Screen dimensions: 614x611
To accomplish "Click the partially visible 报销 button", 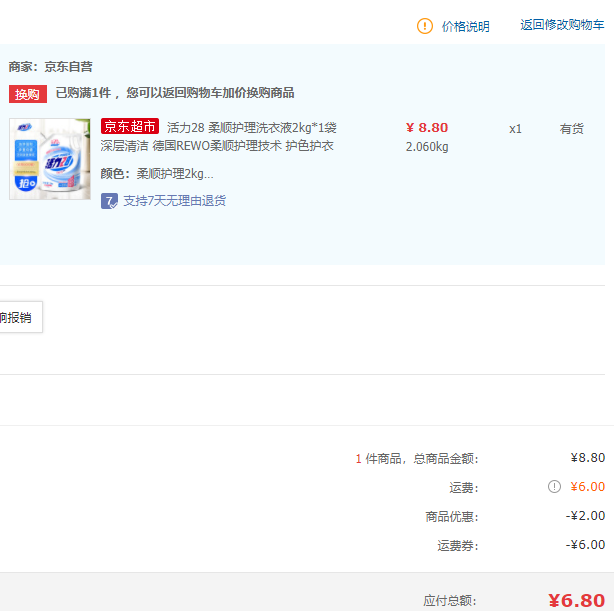I will click(19, 317).
